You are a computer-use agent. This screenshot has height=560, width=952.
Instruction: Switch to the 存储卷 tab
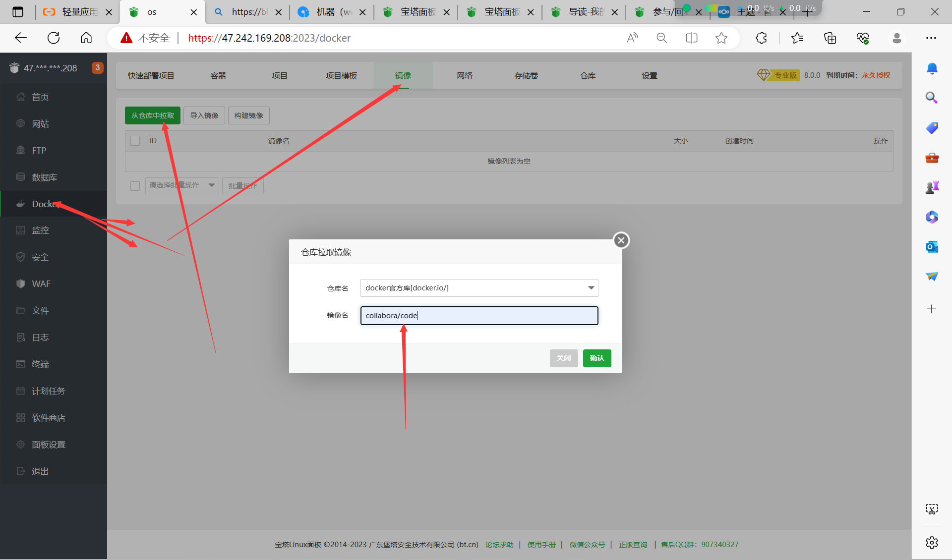pyautogui.click(x=526, y=75)
